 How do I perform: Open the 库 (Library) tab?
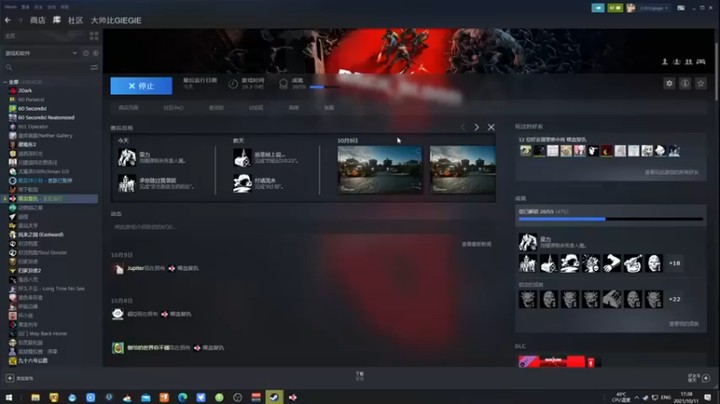click(56, 20)
